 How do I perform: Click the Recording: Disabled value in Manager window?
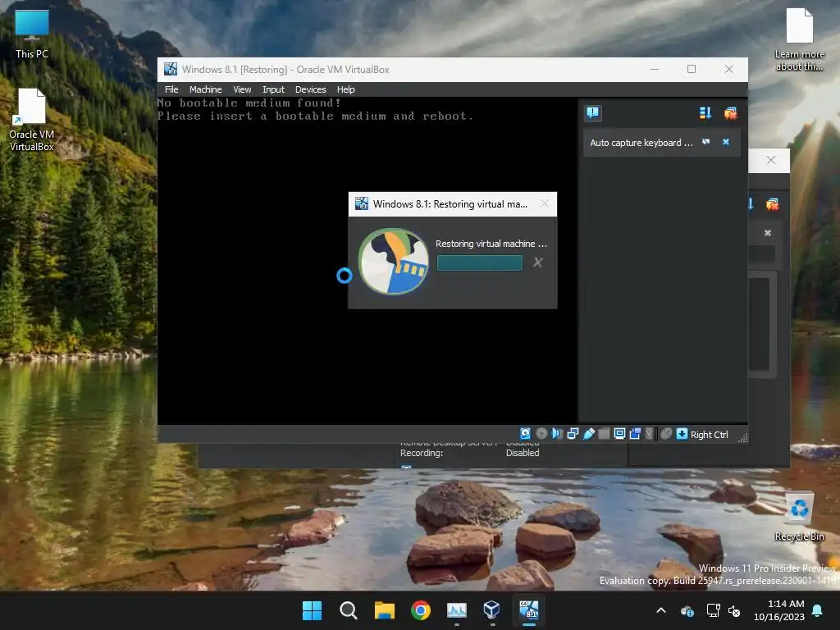coord(523,453)
